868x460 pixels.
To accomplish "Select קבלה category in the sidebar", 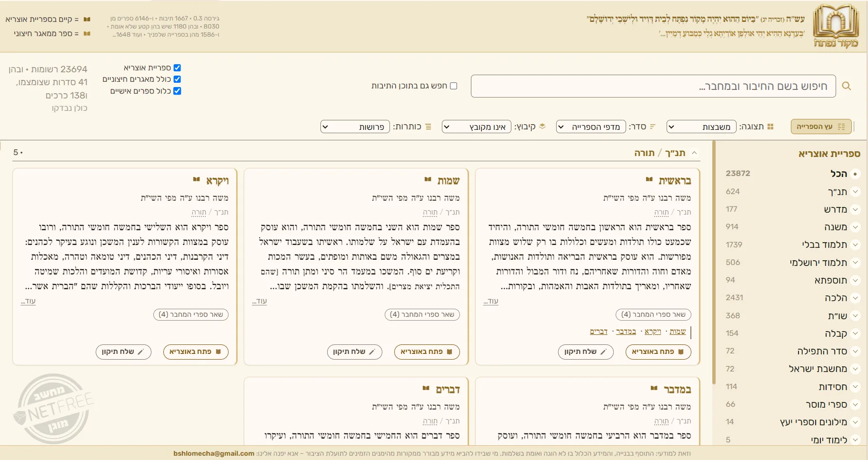I will coord(836,333).
